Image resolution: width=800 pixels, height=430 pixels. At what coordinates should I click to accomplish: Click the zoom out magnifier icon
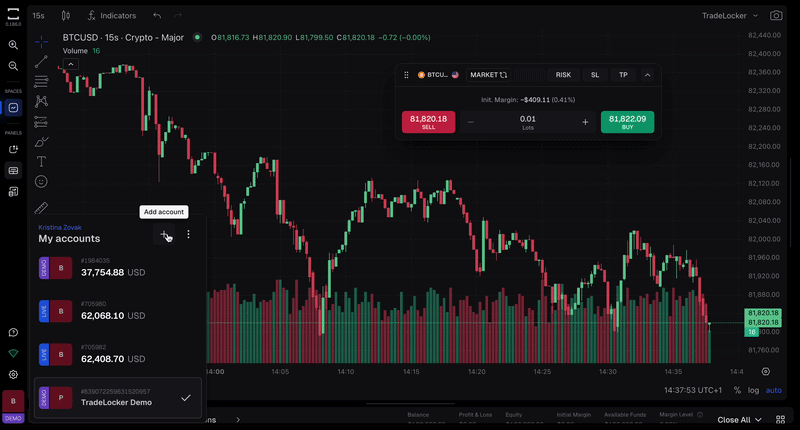click(x=13, y=66)
